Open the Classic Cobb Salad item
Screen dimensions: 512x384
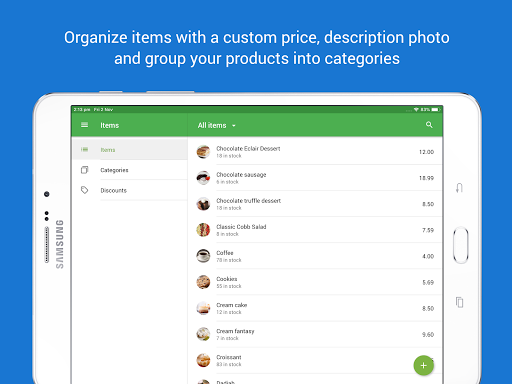(x=315, y=230)
